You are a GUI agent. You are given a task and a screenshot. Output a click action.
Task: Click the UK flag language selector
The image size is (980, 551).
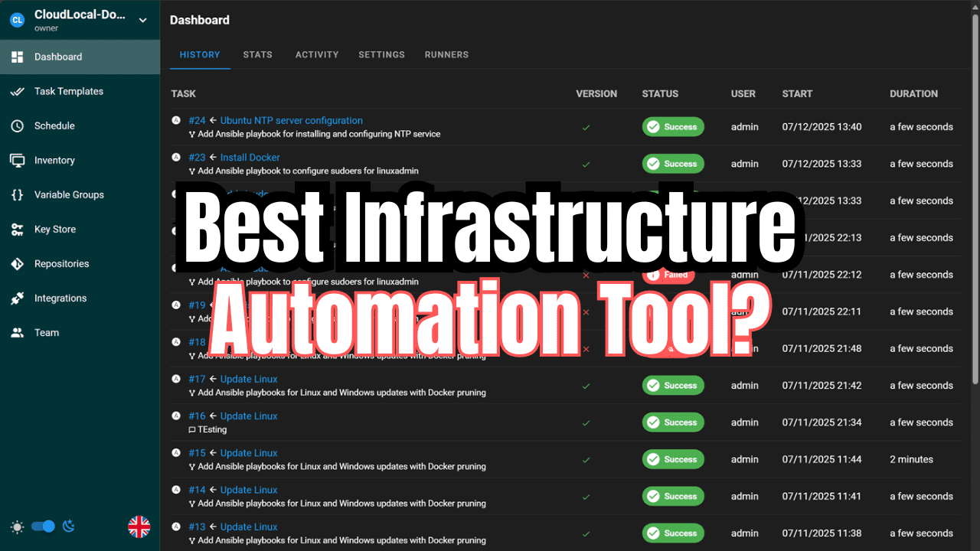pos(139,527)
